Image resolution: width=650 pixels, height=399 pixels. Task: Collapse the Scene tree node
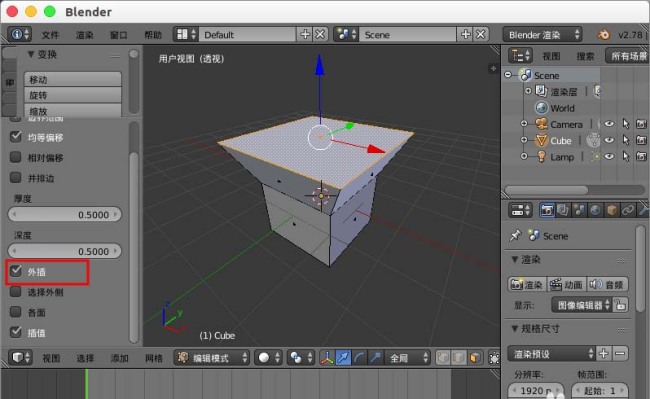[x=508, y=75]
